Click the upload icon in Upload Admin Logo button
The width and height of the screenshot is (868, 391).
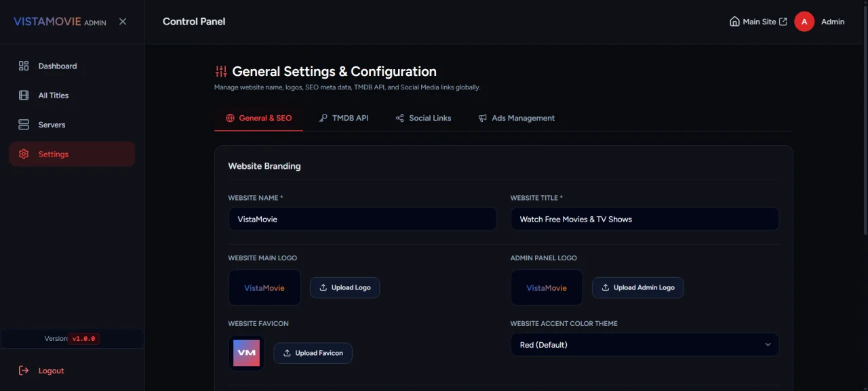coord(605,287)
